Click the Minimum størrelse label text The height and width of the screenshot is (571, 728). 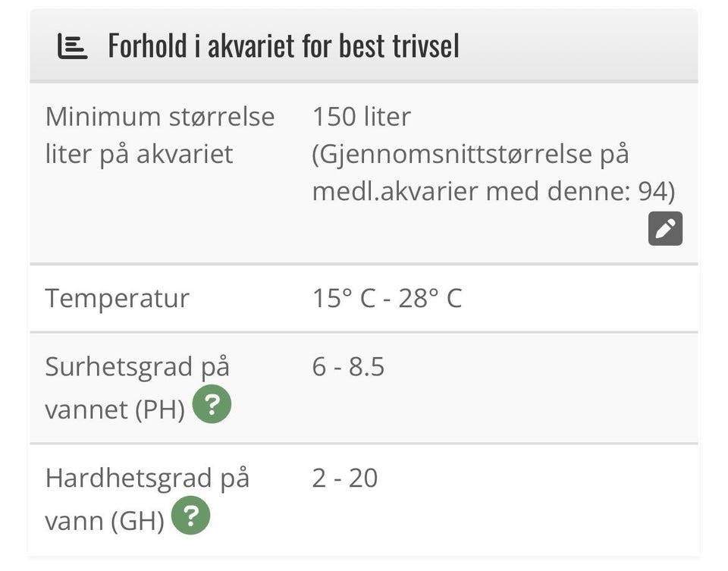click(x=160, y=117)
